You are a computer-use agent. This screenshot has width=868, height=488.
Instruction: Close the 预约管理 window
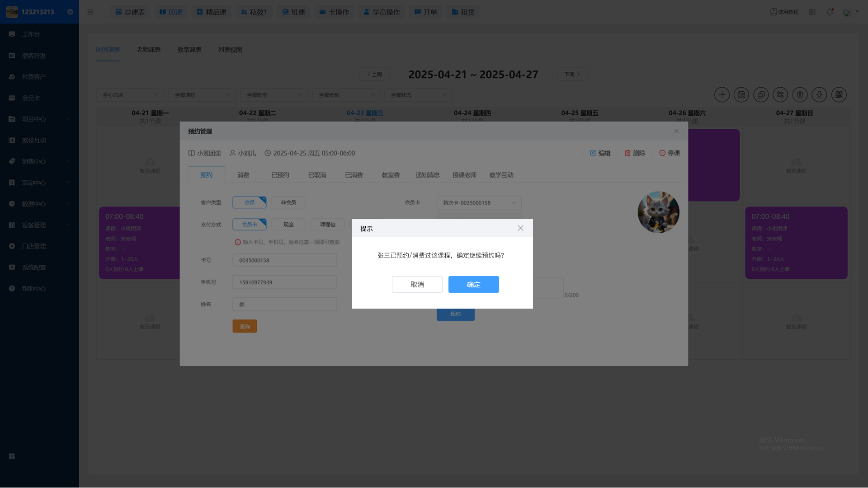click(x=676, y=131)
